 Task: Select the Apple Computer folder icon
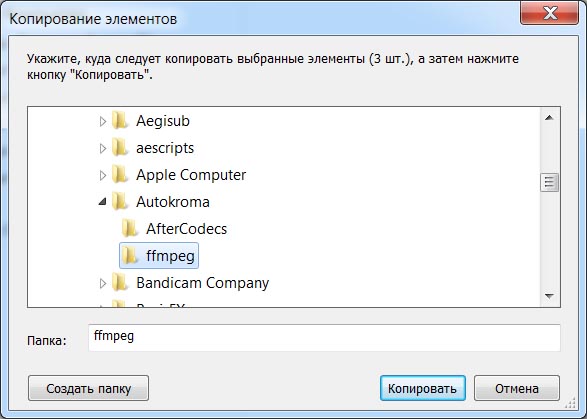click(x=120, y=174)
